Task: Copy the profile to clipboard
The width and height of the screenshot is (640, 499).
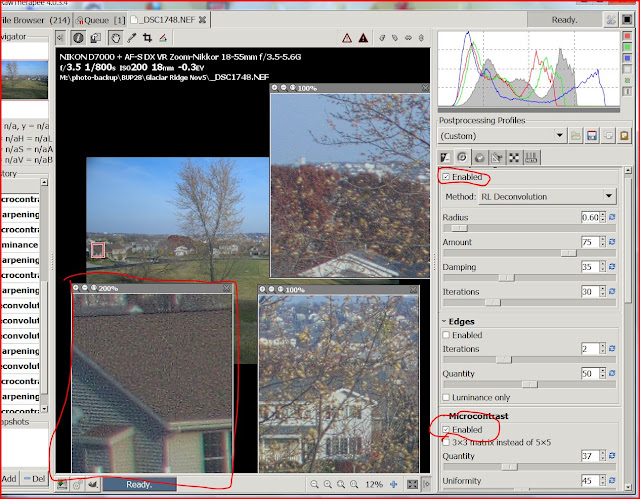Action: 608,135
